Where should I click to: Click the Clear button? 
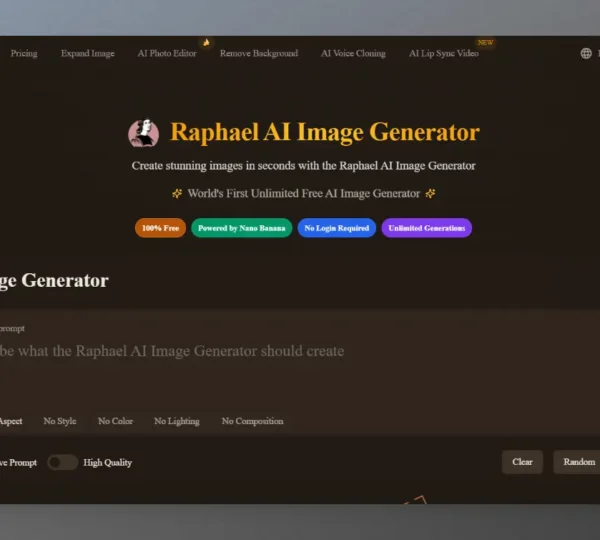522,462
